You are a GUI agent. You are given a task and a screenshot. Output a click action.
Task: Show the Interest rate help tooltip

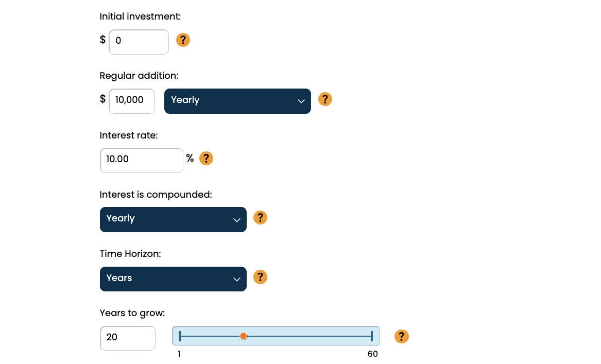[x=206, y=159]
